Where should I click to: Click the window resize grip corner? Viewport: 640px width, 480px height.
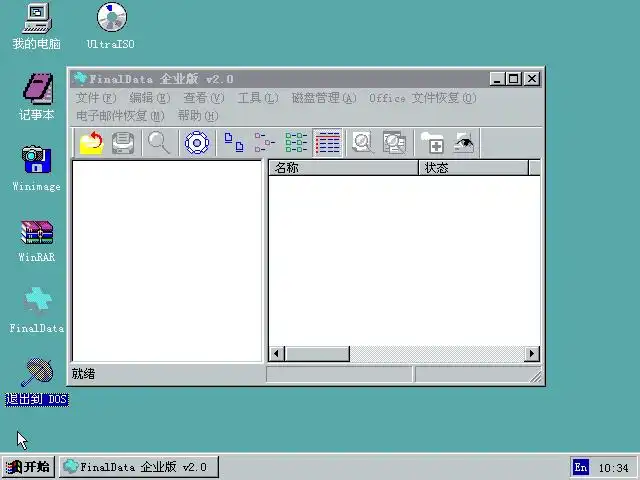(x=536, y=377)
